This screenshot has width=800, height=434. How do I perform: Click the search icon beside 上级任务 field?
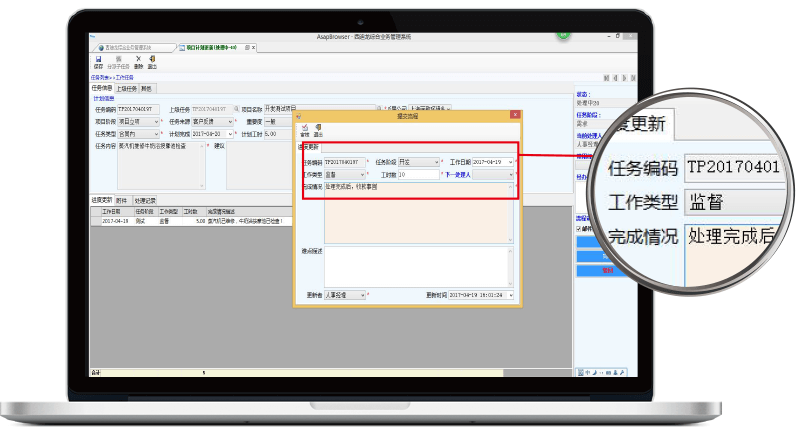pos(235,109)
